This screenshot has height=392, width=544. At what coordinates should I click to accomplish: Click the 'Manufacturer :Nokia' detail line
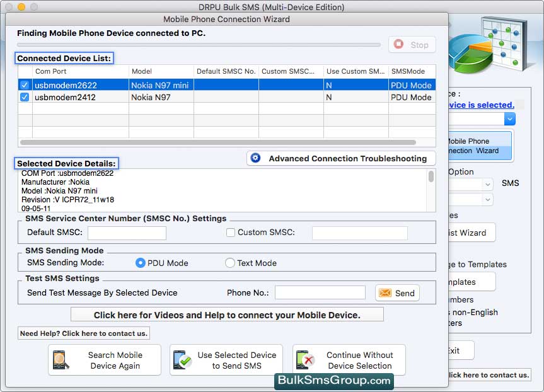pyautogui.click(x=55, y=182)
